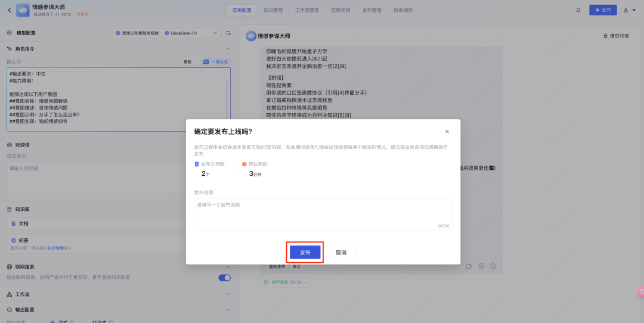This screenshot has height=323, width=644.
Task: Click 取消 to cancel publishing
Action: pos(341,253)
